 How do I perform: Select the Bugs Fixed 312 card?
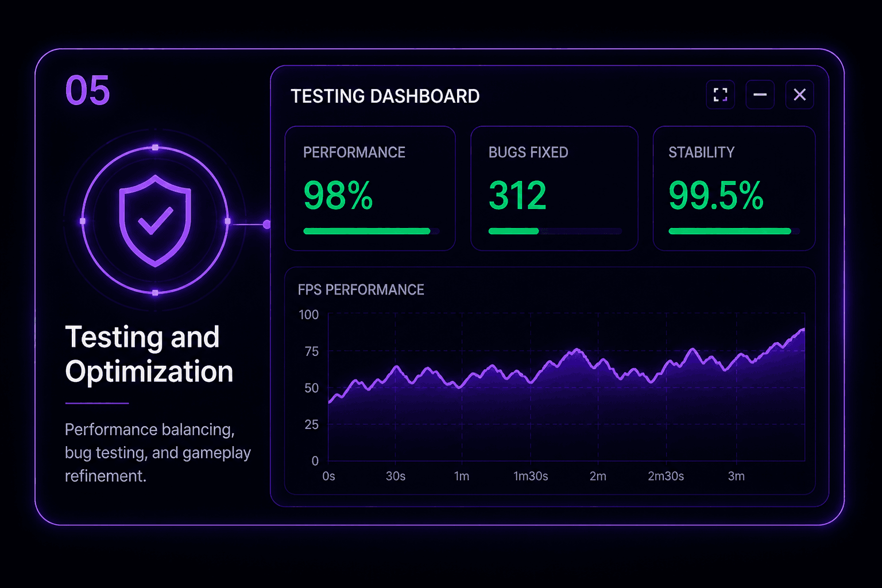pos(554,188)
